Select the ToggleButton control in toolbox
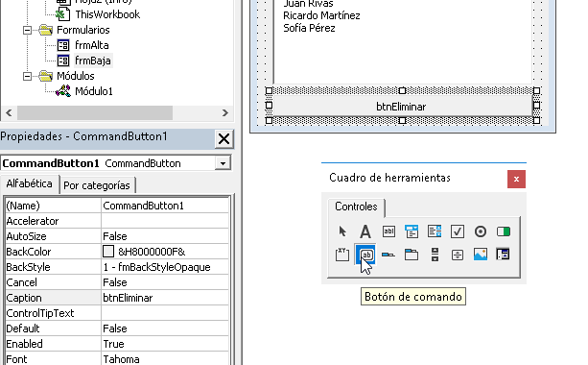Viewport: 588px width, 365px height. pos(504,231)
